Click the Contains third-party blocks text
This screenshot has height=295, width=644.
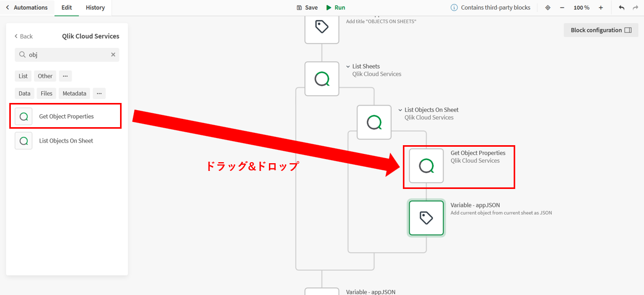[496, 8]
